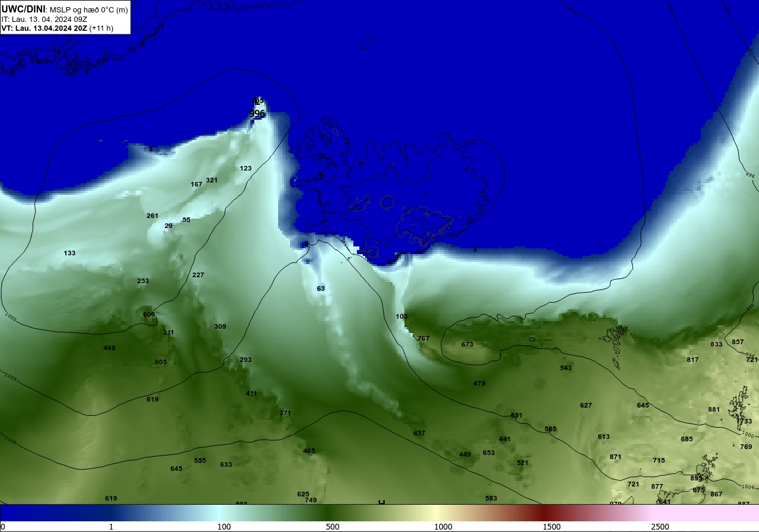The width and height of the screenshot is (759, 532).
Task: Click the color scale label 0
Action: [3, 527]
